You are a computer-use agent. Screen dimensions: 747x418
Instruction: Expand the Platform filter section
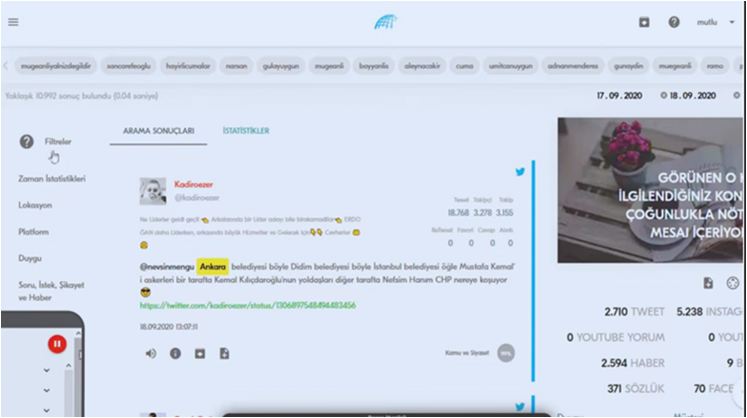(34, 231)
